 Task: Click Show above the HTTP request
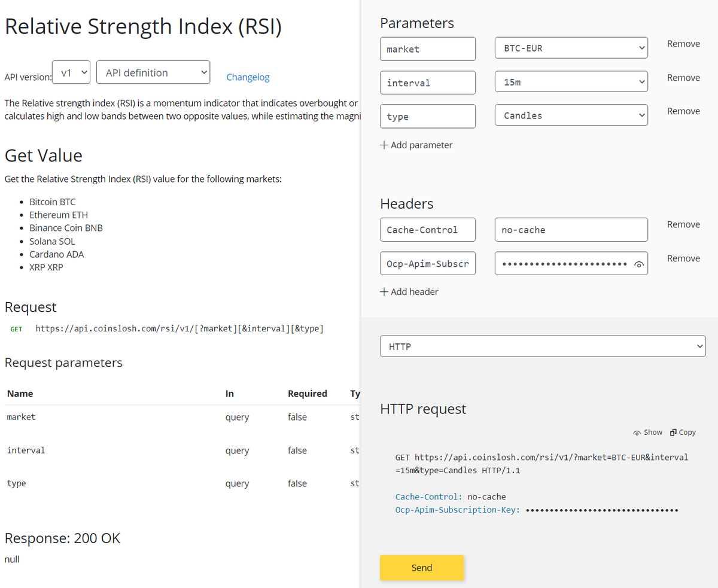pyautogui.click(x=647, y=432)
